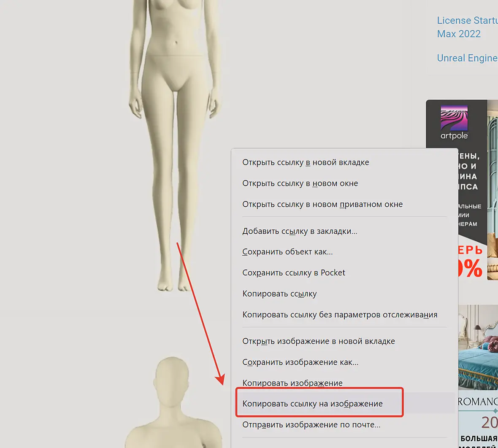Open the License Startup Max 2022 link
Image resolution: width=498 pixels, height=448 pixels.
(467, 27)
